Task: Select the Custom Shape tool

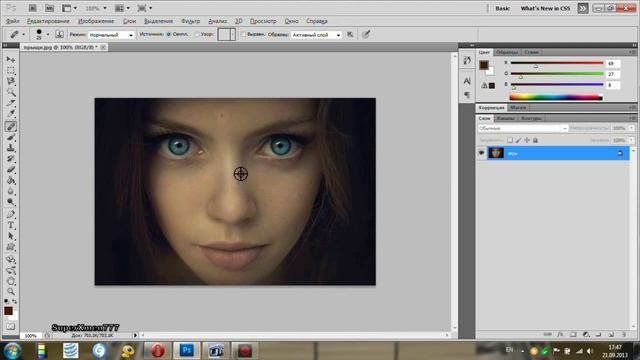Action: (11, 247)
